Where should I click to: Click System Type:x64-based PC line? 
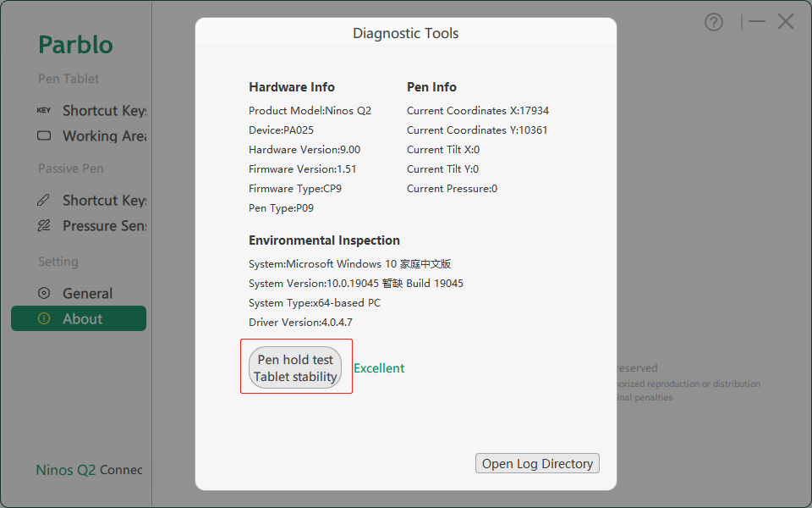click(x=315, y=303)
